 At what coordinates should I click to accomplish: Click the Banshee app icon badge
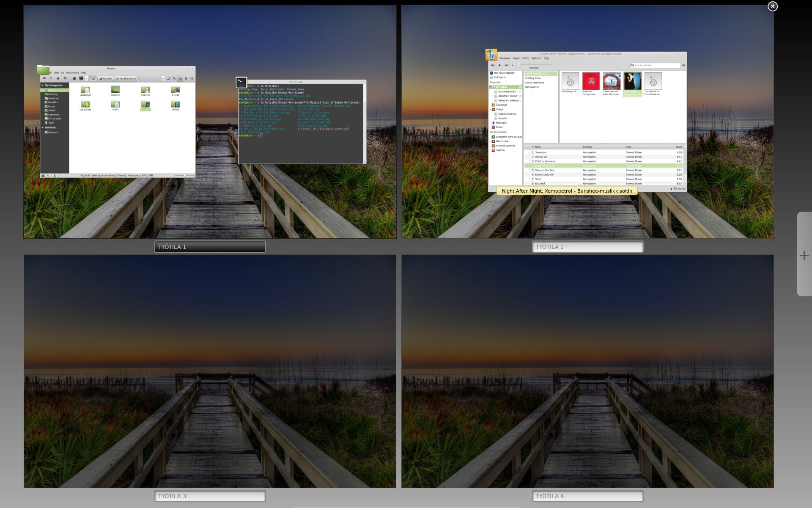click(491, 55)
